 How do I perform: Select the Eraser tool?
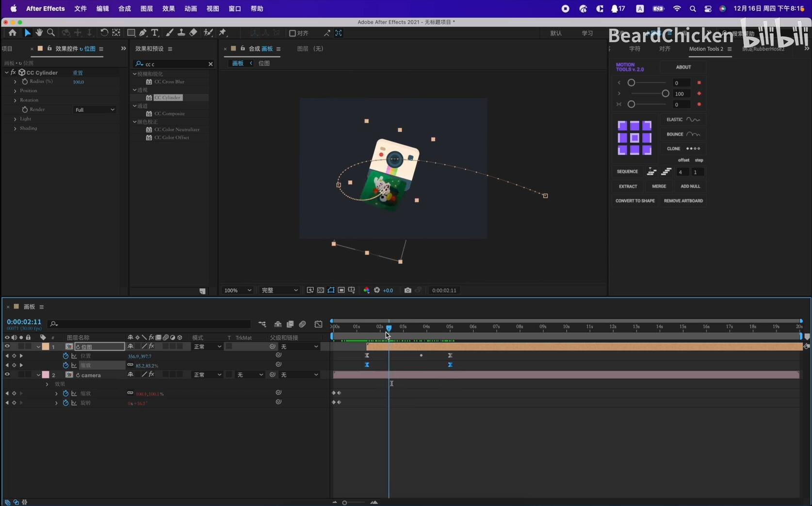pyautogui.click(x=193, y=33)
